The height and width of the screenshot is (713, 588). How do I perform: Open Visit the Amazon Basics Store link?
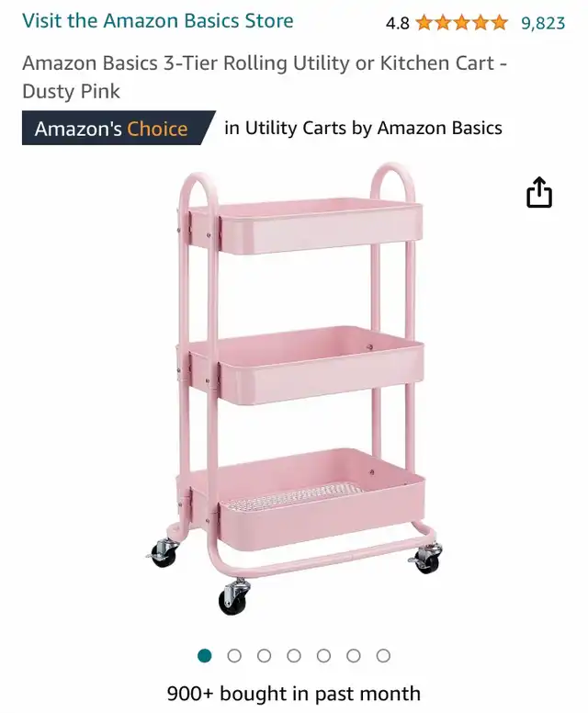(158, 21)
